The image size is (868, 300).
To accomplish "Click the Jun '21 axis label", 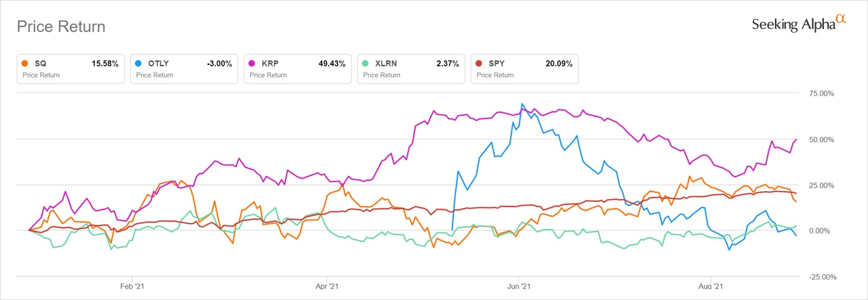I will point(518,286).
